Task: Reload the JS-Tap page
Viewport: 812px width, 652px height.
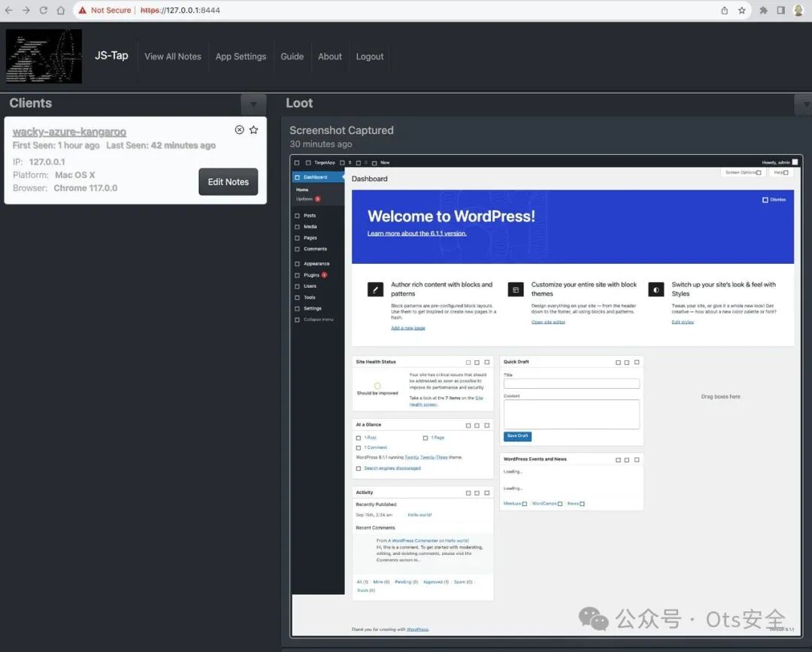Action: 44,11
